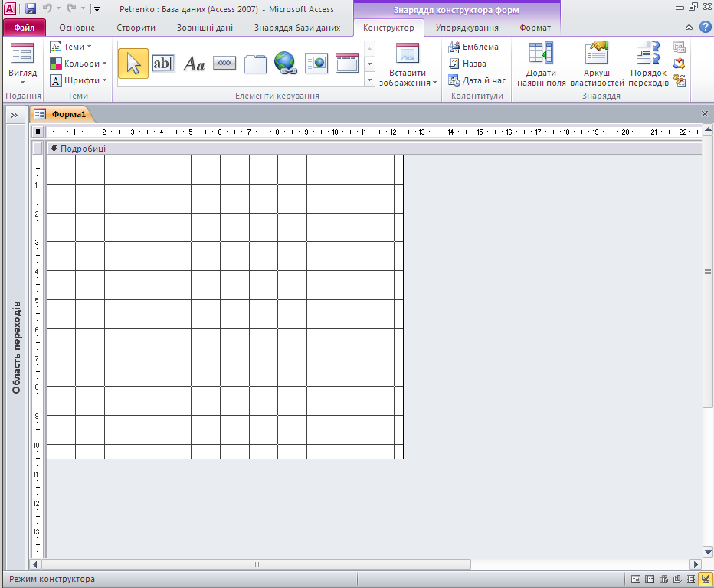
Task: Click Додати наявні поля button
Action: (541, 64)
